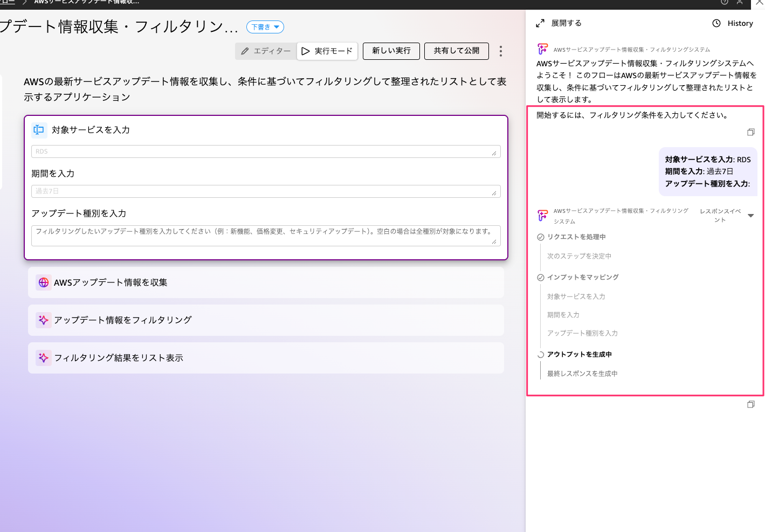
Task: Open the 下書き status dropdown
Action: point(265,27)
